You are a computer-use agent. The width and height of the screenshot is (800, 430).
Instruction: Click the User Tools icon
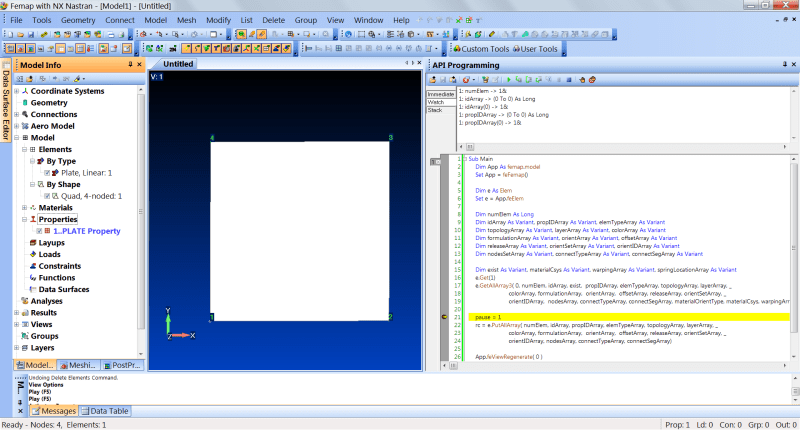click(516, 49)
